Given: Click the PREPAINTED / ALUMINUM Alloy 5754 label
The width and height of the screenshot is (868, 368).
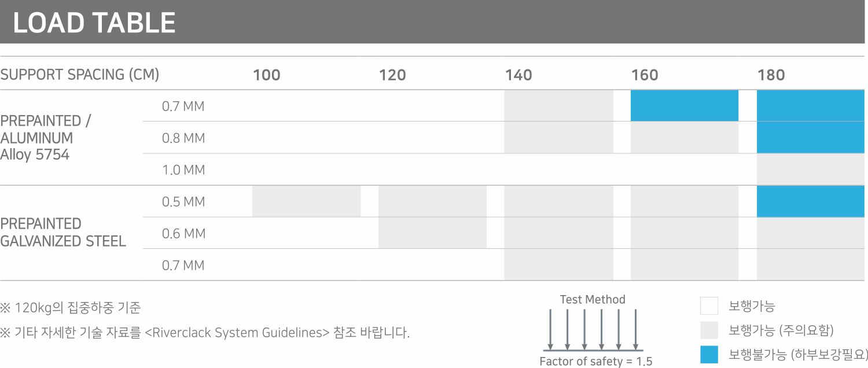Looking at the screenshot, I should coord(46,138).
